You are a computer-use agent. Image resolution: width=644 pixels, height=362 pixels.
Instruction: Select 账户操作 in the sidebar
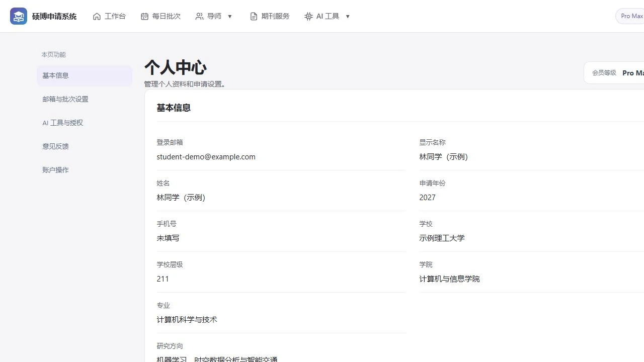coord(85,170)
